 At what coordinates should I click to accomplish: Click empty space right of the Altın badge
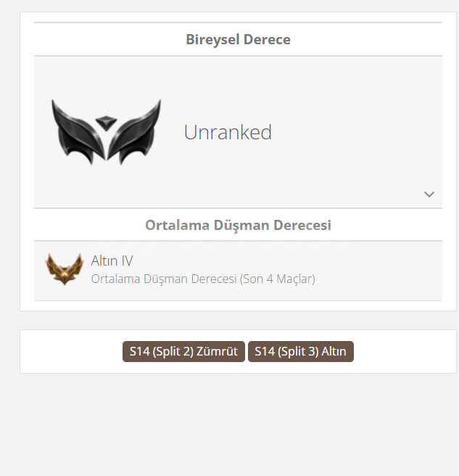[x=405, y=351]
